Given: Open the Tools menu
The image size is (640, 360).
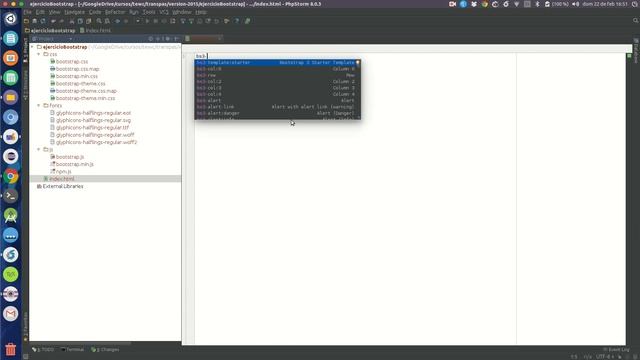Looking at the screenshot, I should coord(149,12).
